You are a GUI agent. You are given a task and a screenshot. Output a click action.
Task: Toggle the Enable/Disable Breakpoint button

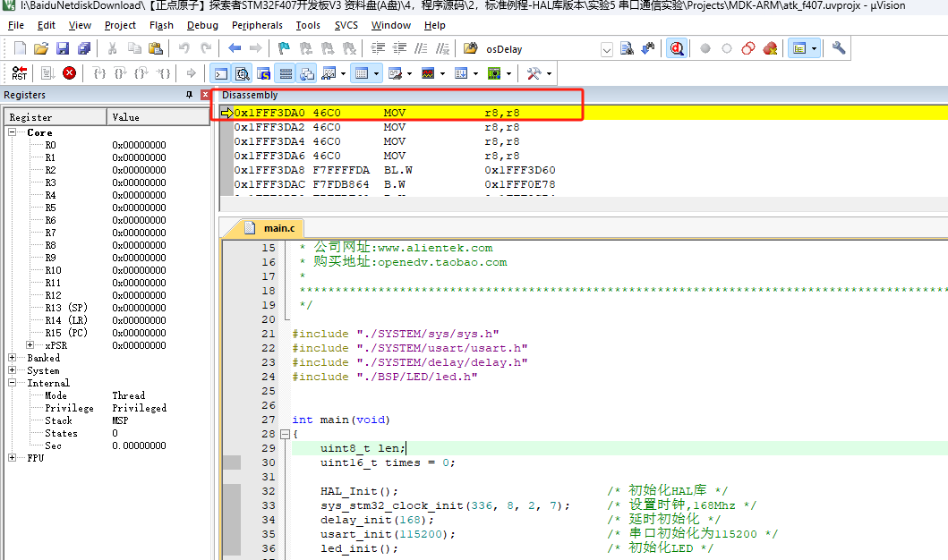[727, 49]
